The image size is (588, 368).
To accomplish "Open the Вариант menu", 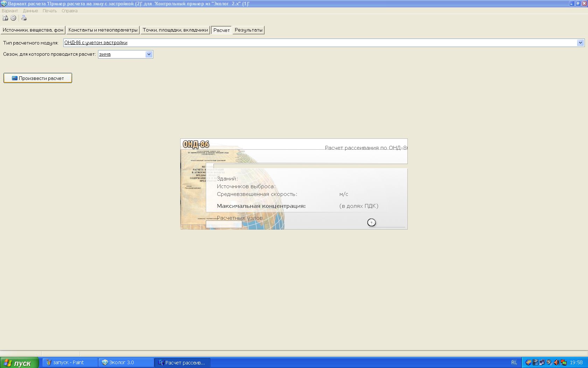I will [x=10, y=11].
